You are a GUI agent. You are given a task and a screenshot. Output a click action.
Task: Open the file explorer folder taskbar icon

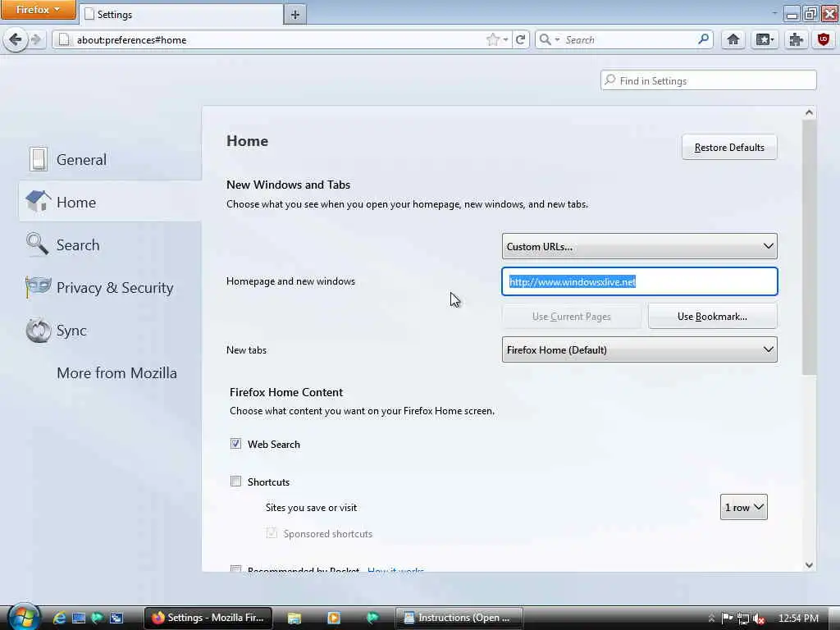tap(294, 618)
